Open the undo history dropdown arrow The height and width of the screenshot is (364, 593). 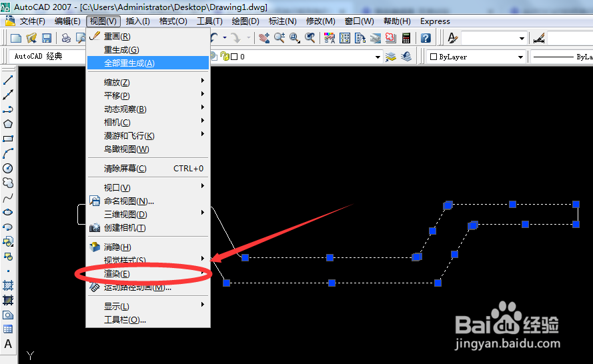coord(225,37)
